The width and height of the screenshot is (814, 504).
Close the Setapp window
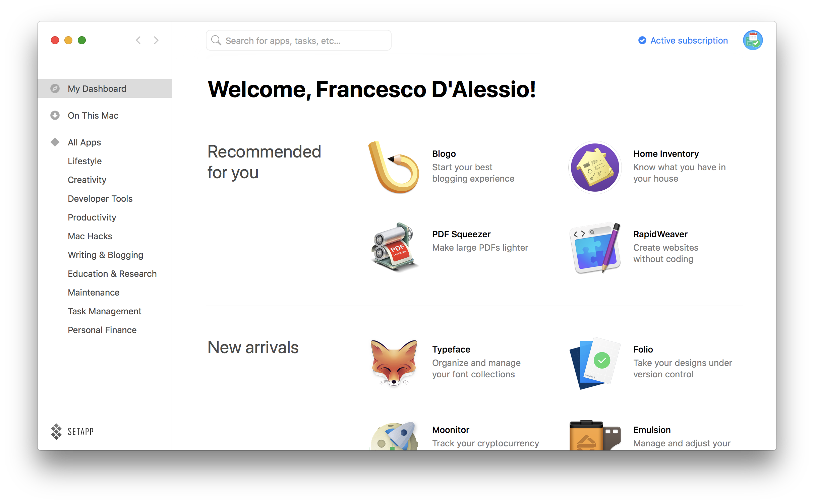tap(55, 40)
